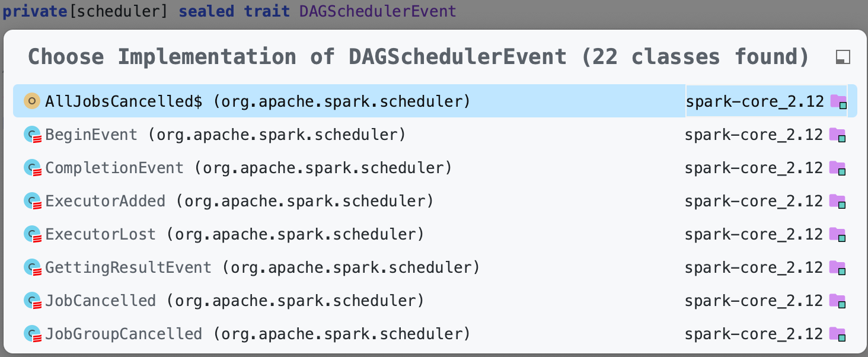This screenshot has width=868, height=357.
Task: Pick JobCancelled in implementation list
Action: coord(435,301)
